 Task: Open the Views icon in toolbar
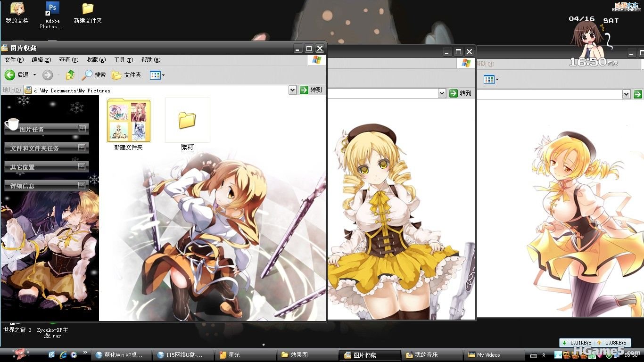[155, 75]
